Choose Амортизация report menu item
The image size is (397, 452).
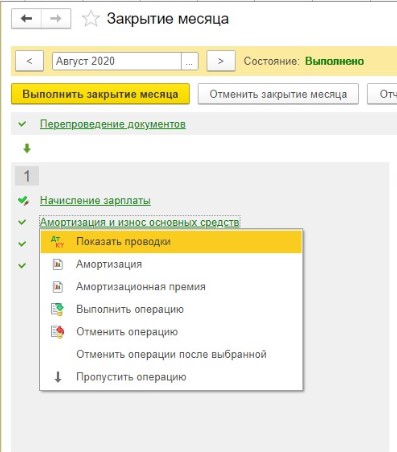click(171, 264)
